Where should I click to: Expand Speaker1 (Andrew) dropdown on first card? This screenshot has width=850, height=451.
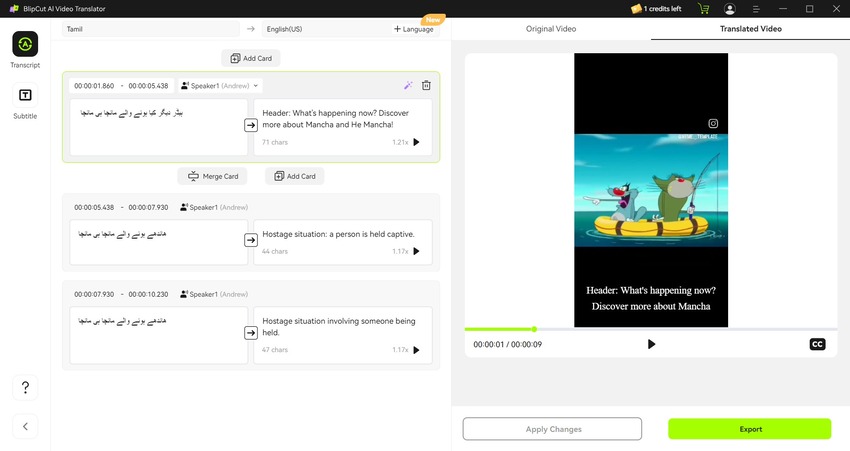pyautogui.click(x=220, y=86)
